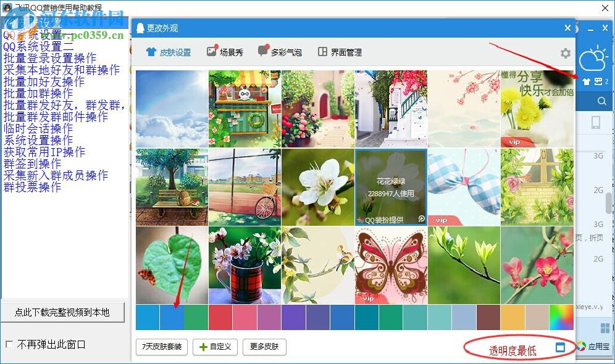The height and width of the screenshot is (364, 615).
Task: Select the 花花绿绿 skin thumbnail
Action: click(x=391, y=187)
